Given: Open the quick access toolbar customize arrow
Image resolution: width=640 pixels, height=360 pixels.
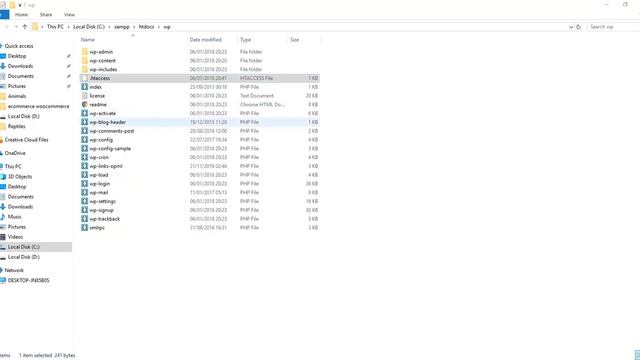Looking at the screenshot, I should tap(20, 5).
